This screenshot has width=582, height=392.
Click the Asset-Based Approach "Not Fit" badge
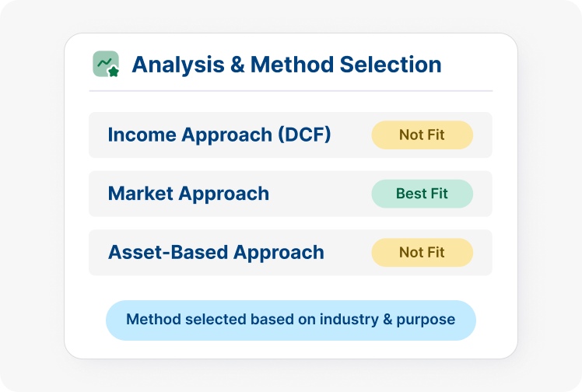click(422, 253)
